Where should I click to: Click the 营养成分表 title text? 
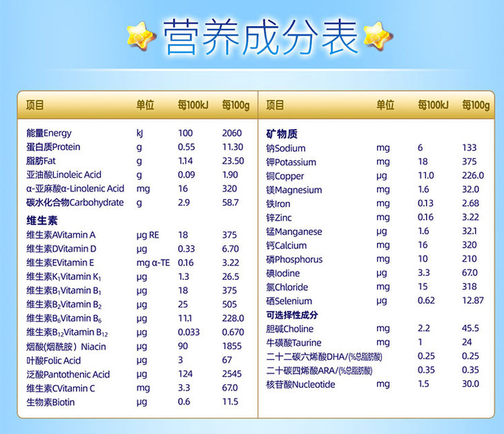point(260,35)
